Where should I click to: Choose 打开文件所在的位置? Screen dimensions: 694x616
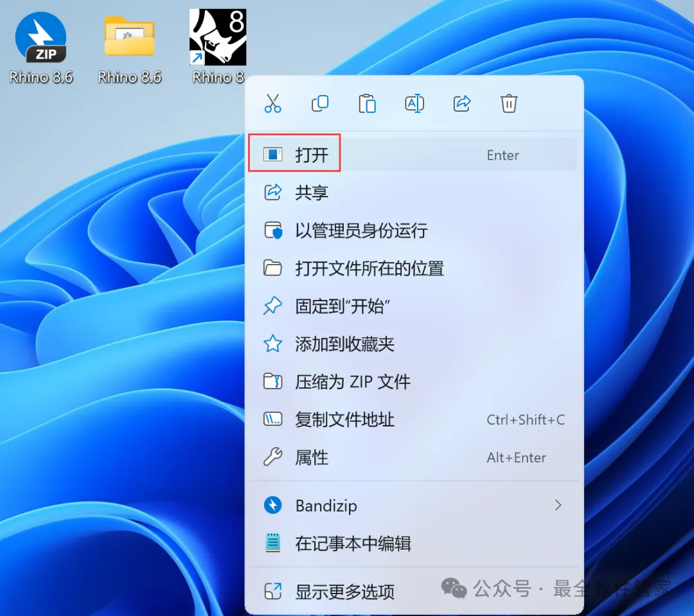[x=413, y=268]
